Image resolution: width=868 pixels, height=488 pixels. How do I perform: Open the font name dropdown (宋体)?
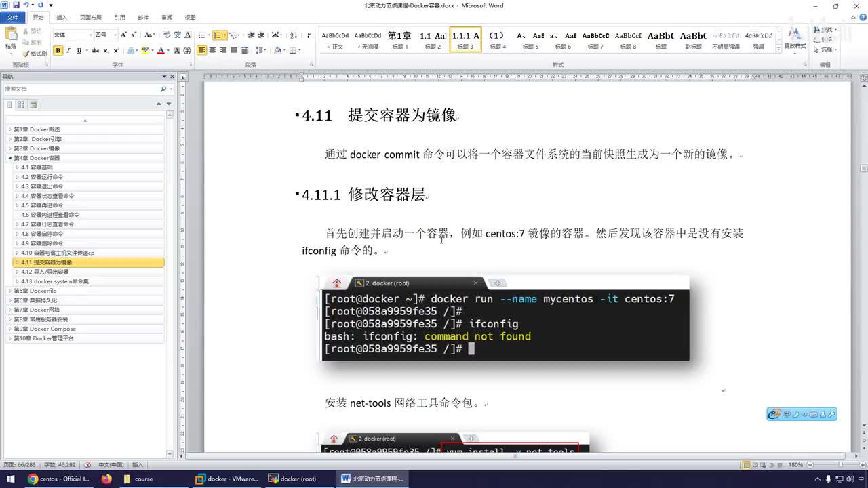tap(90, 35)
